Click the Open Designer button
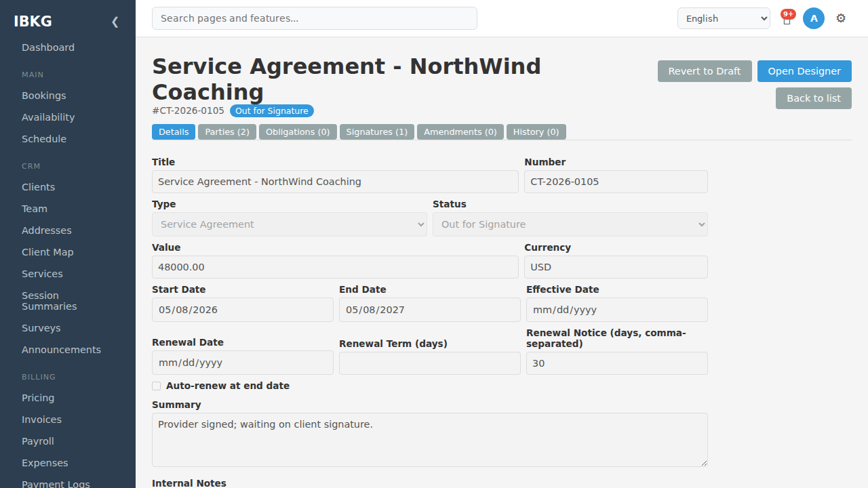 (x=804, y=71)
